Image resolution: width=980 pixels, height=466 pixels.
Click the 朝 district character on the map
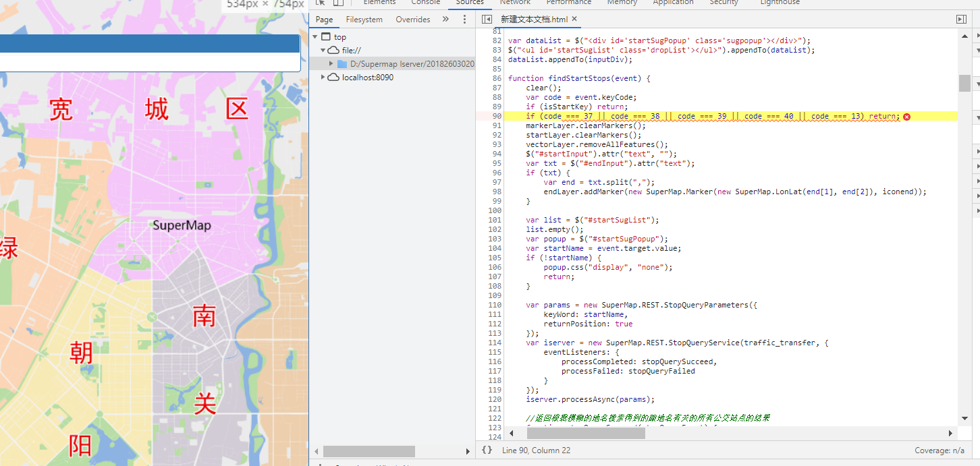point(81,353)
